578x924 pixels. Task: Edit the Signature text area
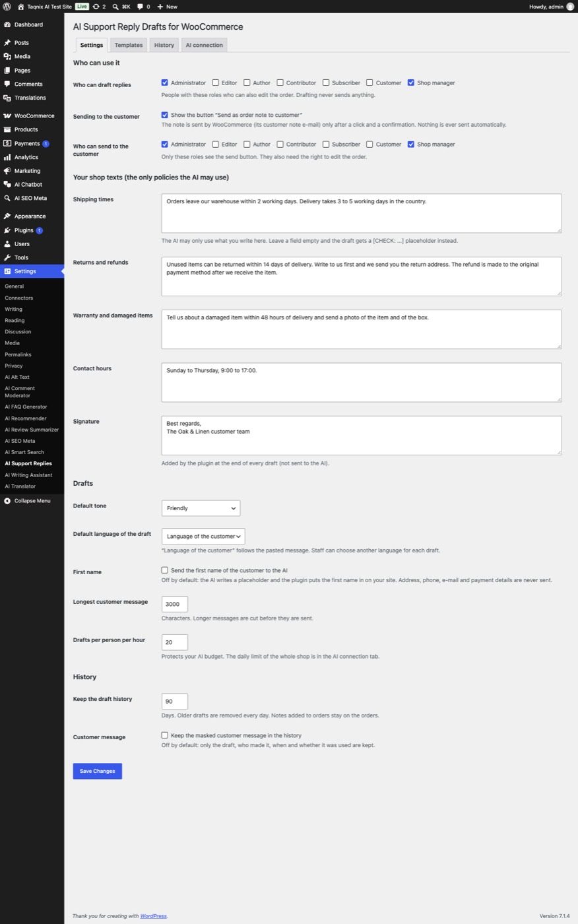point(362,436)
